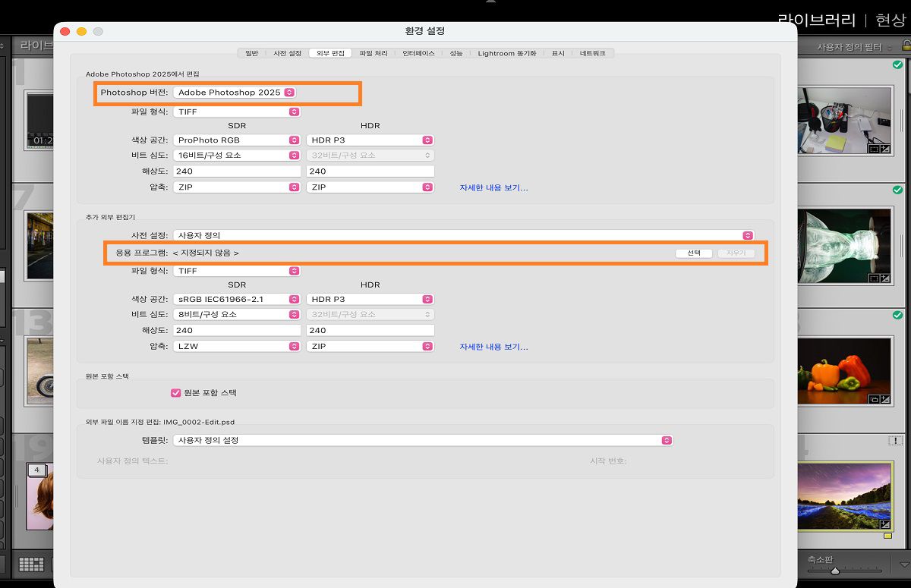Select the street scene thumbnail in Lightroom

[38, 244]
